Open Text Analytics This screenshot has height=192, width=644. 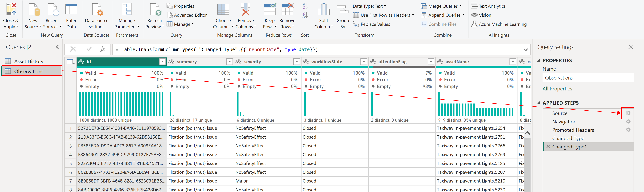488,6
